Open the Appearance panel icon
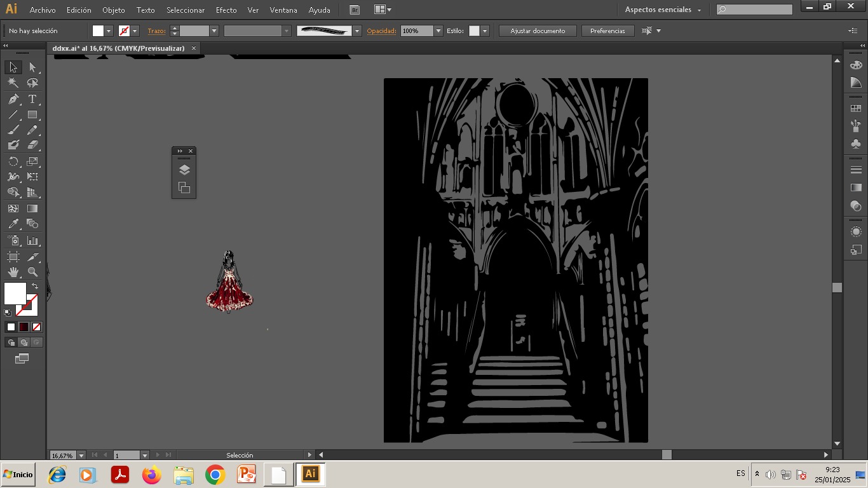 tap(856, 232)
